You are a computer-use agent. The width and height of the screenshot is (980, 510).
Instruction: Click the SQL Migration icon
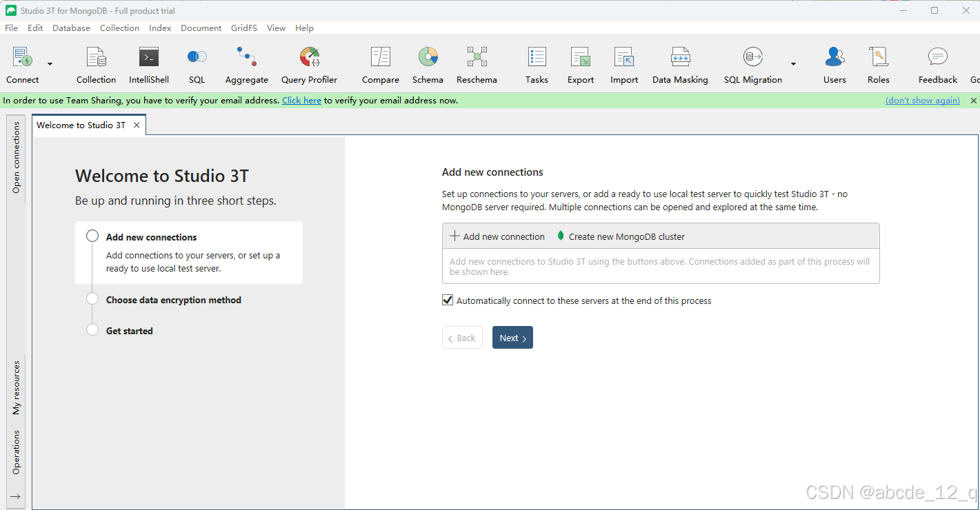753,57
